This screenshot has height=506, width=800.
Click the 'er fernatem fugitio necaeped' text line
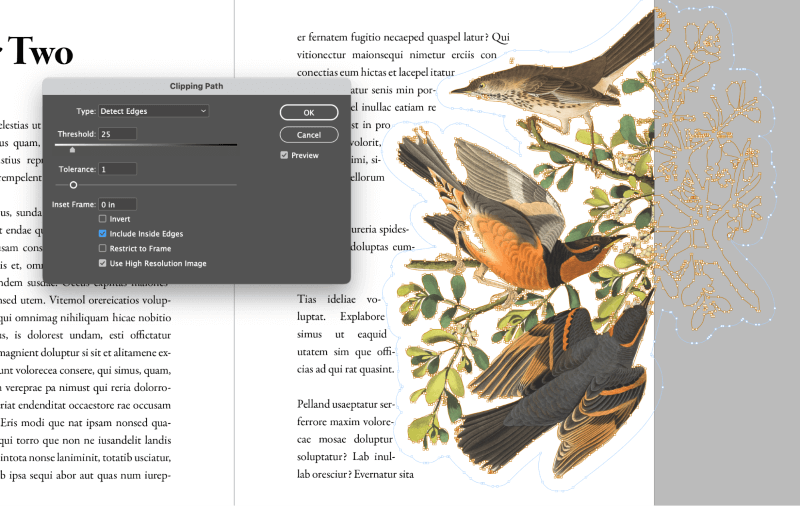coord(403,37)
